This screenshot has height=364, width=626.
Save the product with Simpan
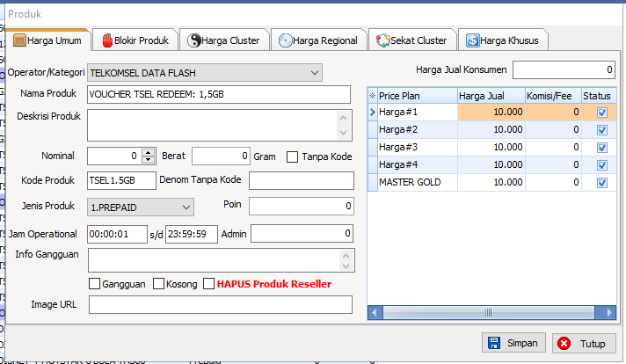[x=513, y=343]
